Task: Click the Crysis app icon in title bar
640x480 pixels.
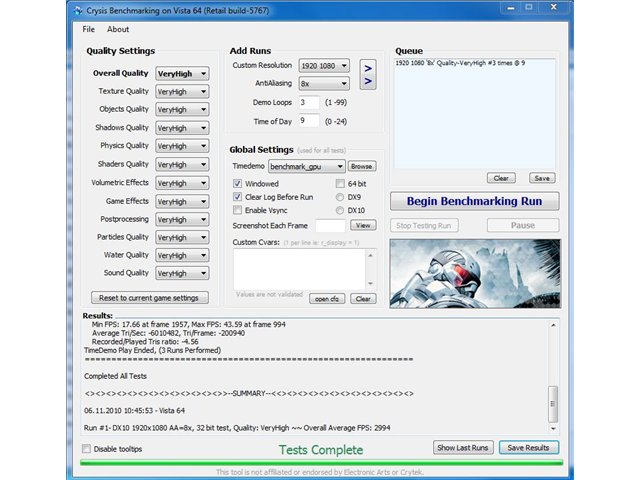Action: 78,11
